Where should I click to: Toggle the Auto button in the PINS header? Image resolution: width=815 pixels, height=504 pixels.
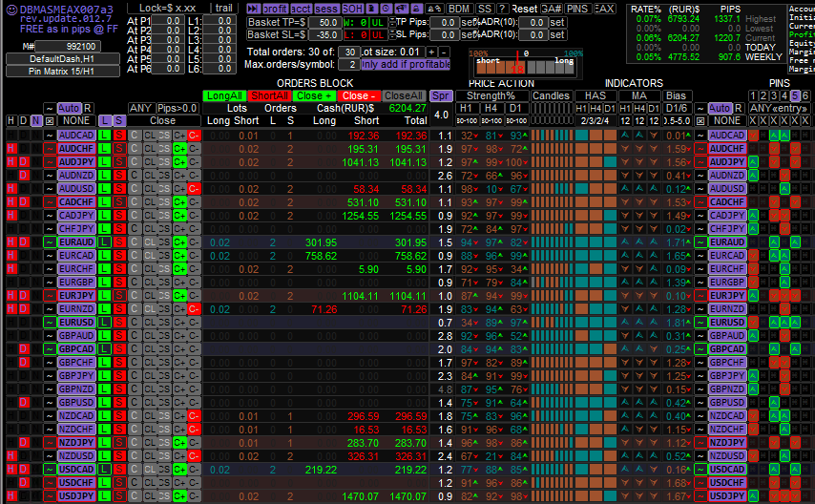(x=720, y=108)
